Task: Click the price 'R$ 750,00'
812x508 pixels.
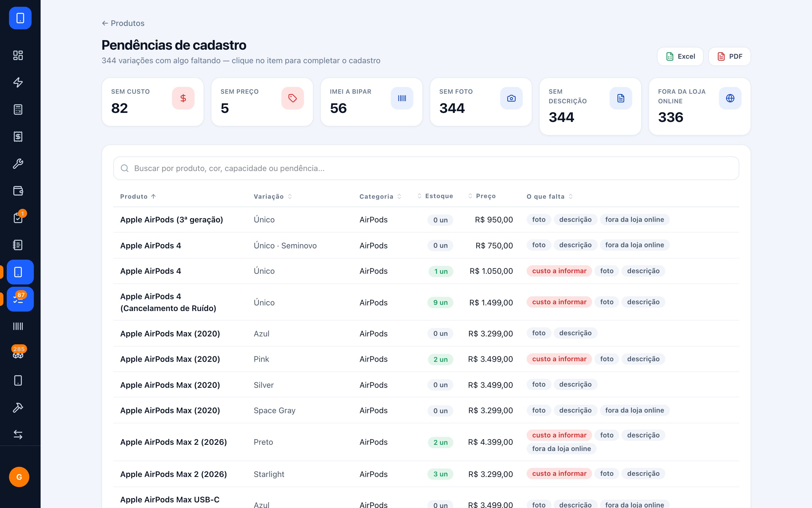Action: [494, 246]
